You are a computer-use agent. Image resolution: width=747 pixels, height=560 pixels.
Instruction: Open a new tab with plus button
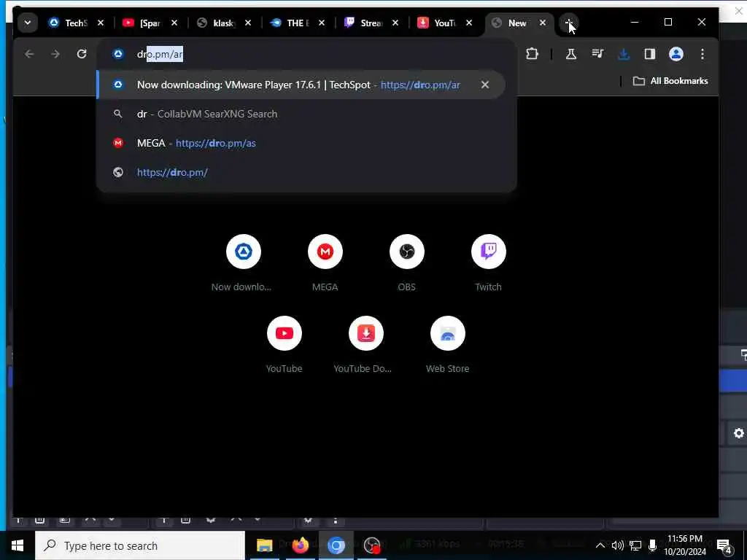pos(569,23)
